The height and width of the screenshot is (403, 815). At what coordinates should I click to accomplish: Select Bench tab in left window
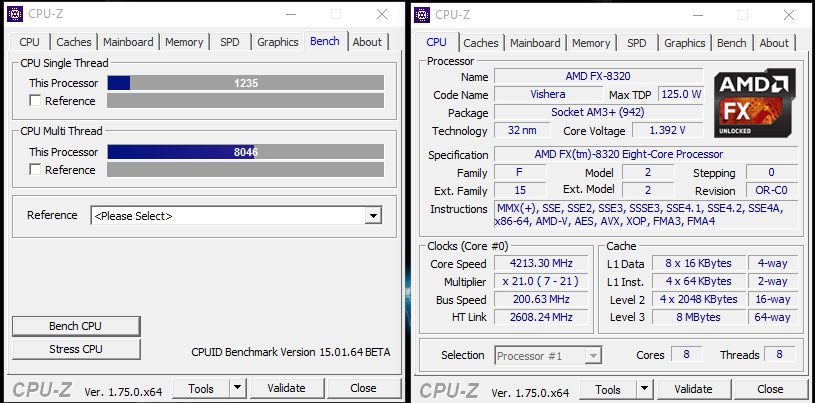(325, 41)
